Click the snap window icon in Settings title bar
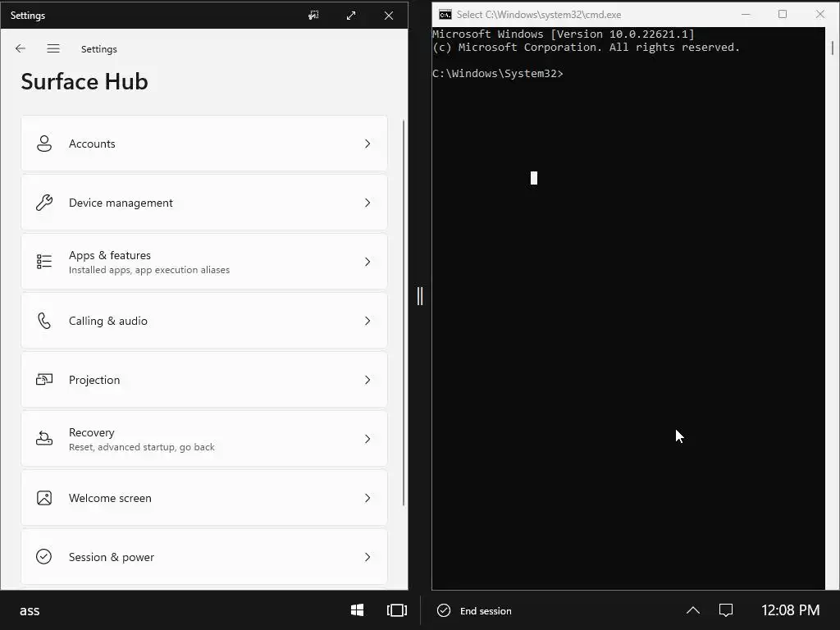The width and height of the screenshot is (840, 630). [x=313, y=16]
